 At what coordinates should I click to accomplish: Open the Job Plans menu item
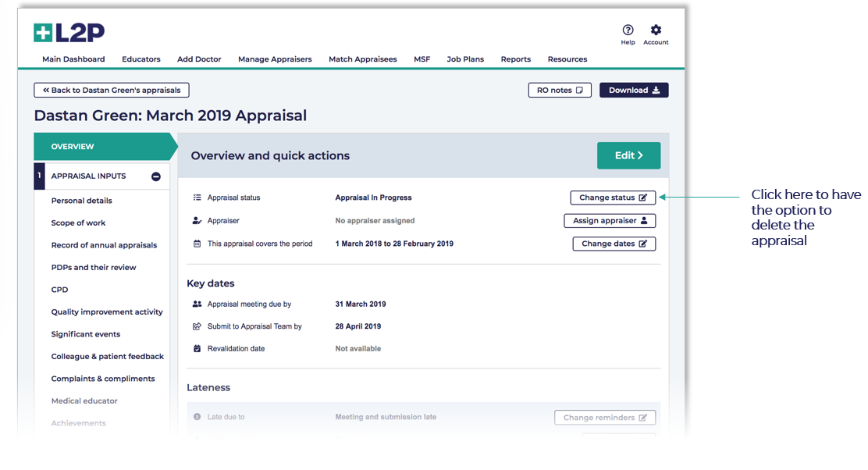tap(465, 59)
